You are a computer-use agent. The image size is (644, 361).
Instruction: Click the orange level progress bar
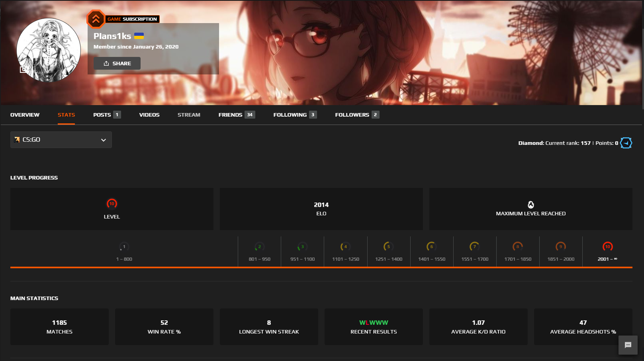point(321,267)
